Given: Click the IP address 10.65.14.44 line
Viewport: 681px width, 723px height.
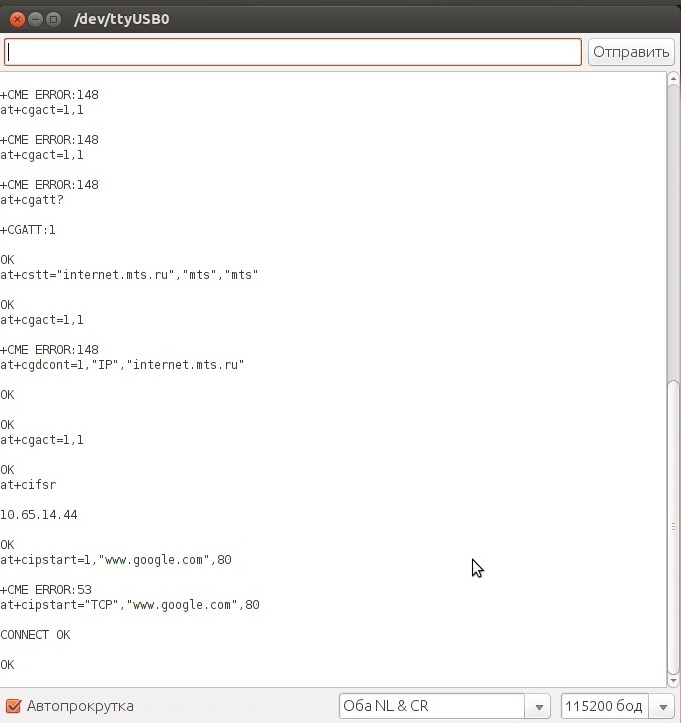Looking at the screenshot, I should point(39,515).
